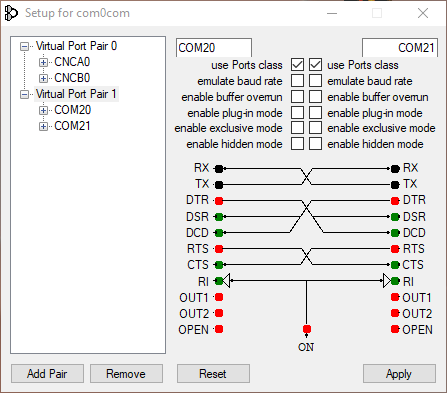This screenshot has width=447, height=393.
Task: Click the COM21 TX black pin
Action: coord(395,185)
